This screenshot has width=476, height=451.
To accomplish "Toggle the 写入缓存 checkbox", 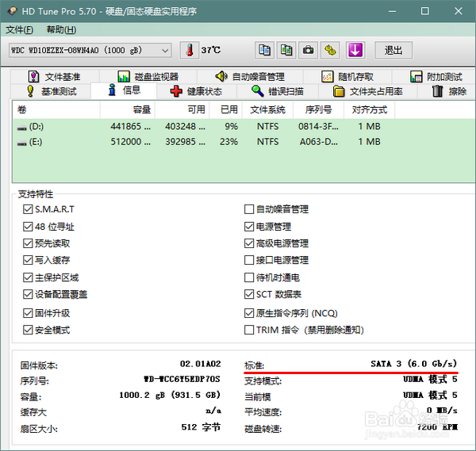I will [28, 260].
